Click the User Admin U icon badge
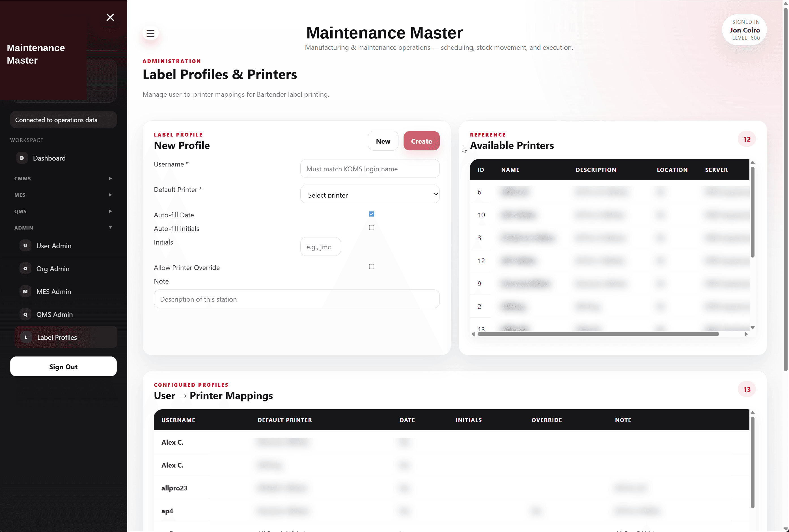The image size is (789, 532). point(25,246)
